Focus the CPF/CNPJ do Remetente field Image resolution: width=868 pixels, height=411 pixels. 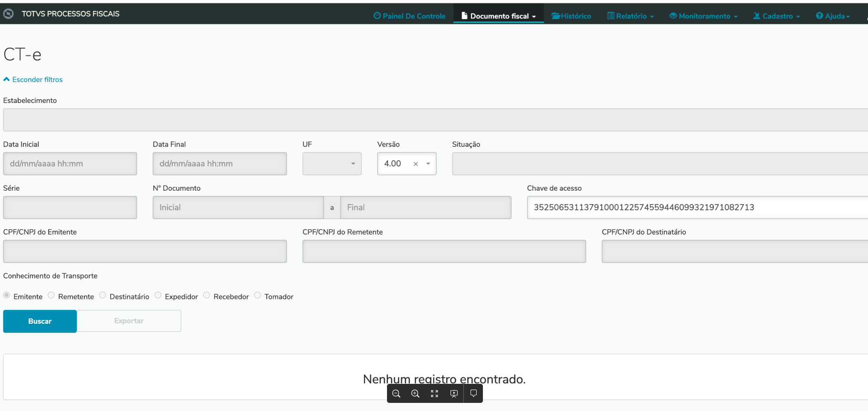click(444, 251)
